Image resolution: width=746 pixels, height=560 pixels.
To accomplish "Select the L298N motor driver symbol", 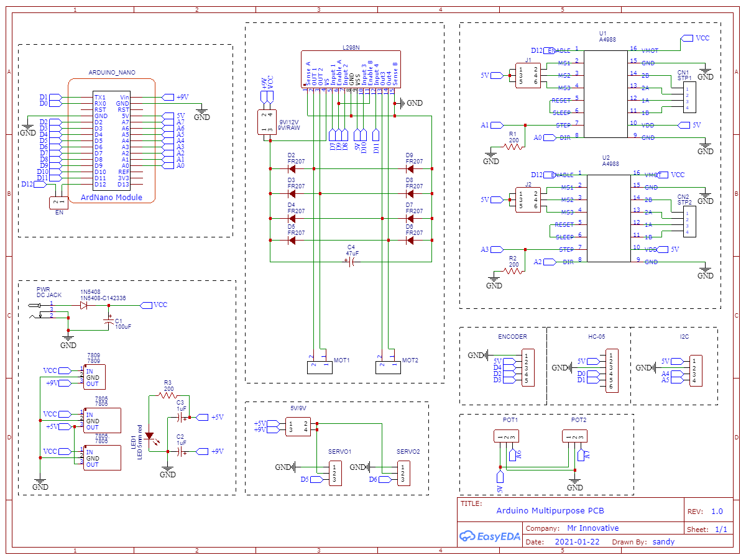I will point(350,68).
